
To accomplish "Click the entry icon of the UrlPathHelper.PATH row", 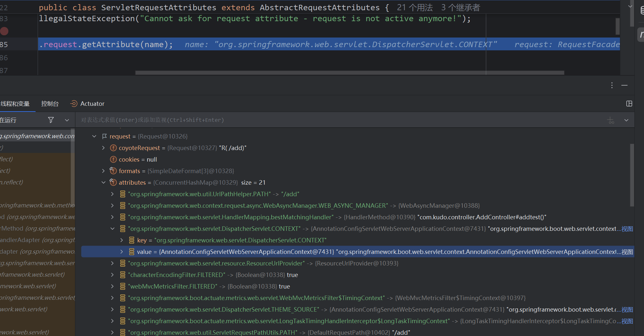I will pyautogui.click(x=122, y=194).
